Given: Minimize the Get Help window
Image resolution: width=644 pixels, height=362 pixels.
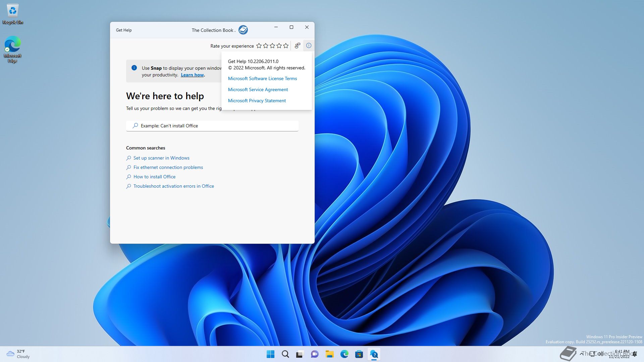Looking at the screenshot, I should [276, 27].
